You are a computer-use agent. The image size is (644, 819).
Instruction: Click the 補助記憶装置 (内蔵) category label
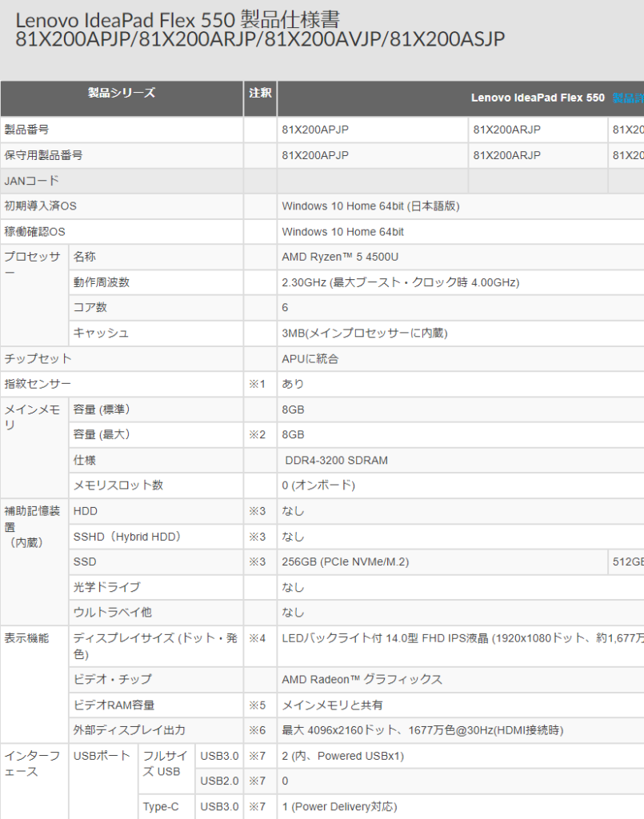coord(32,526)
